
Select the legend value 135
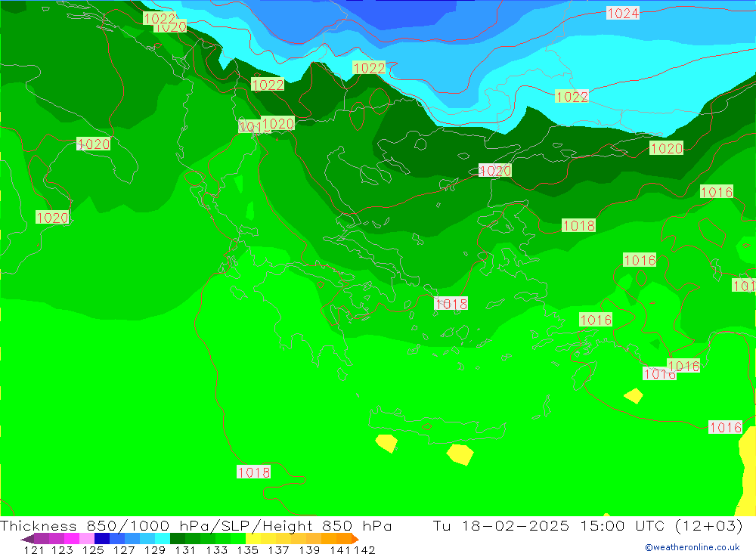point(247,549)
